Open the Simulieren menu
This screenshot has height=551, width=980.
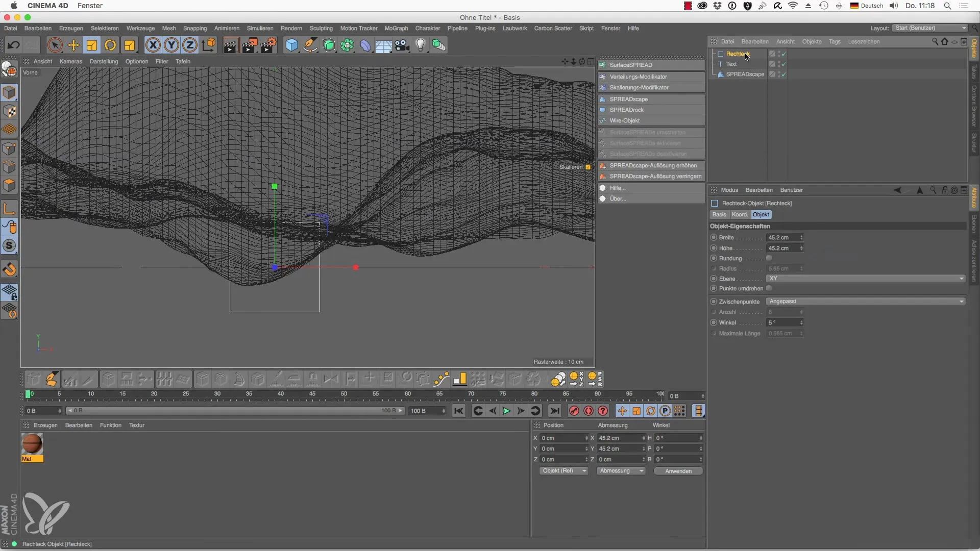[x=260, y=29]
